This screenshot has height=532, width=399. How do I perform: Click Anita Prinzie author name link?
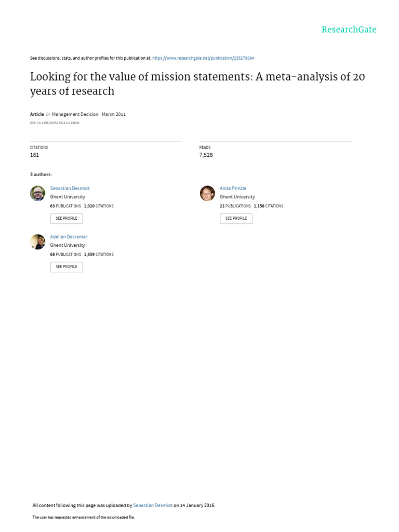(x=233, y=188)
